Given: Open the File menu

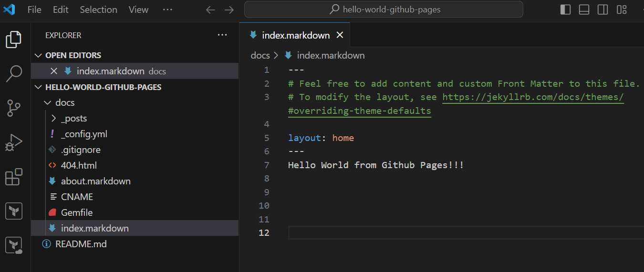Looking at the screenshot, I should click(34, 10).
